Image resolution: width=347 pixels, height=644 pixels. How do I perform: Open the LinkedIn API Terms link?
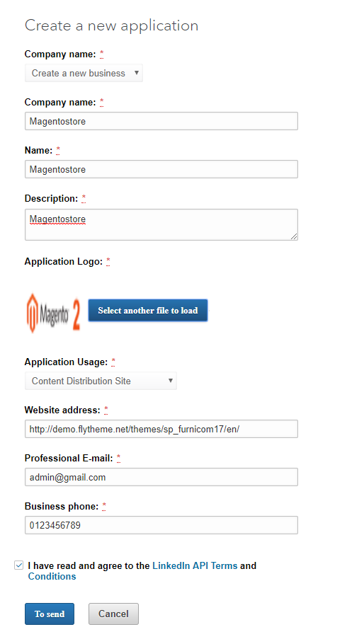click(195, 565)
